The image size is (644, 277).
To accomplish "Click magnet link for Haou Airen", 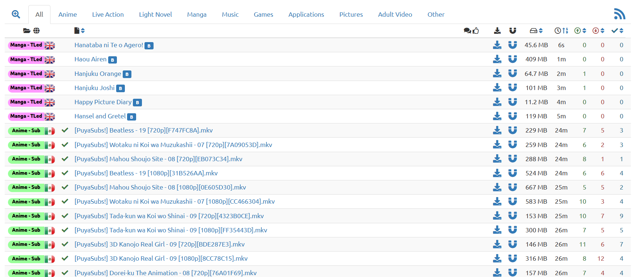I will (x=512, y=59).
